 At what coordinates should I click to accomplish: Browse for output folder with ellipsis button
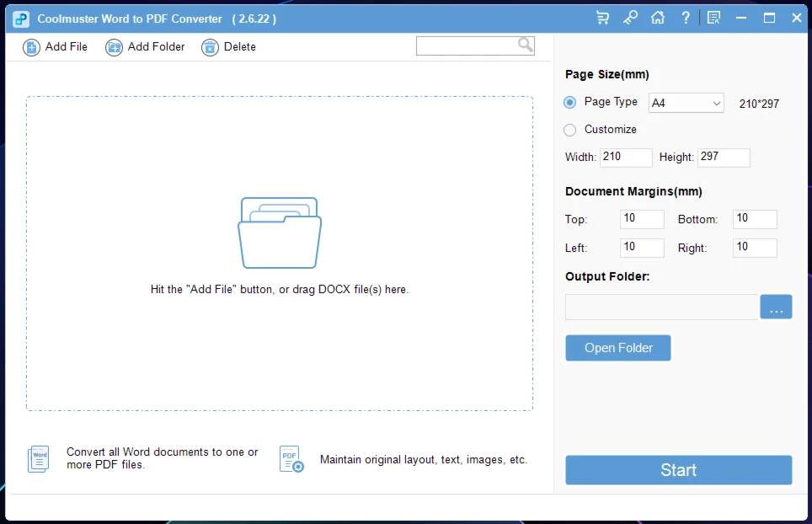tap(776, 307)
